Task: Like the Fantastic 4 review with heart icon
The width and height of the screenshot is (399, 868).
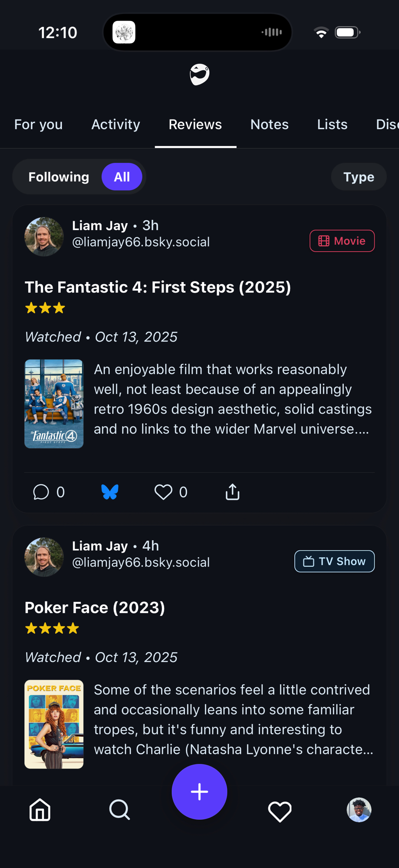Action: [x=164, y=492]
